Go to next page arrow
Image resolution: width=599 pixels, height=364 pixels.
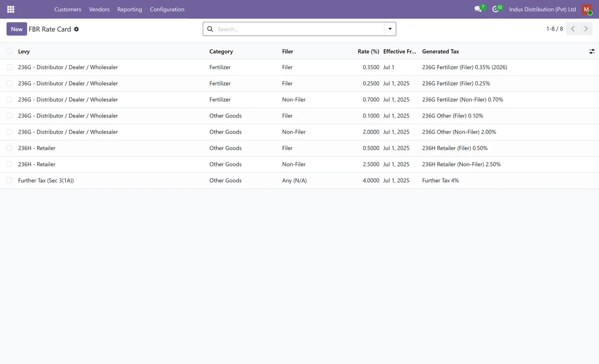click(x=586, y=29)
